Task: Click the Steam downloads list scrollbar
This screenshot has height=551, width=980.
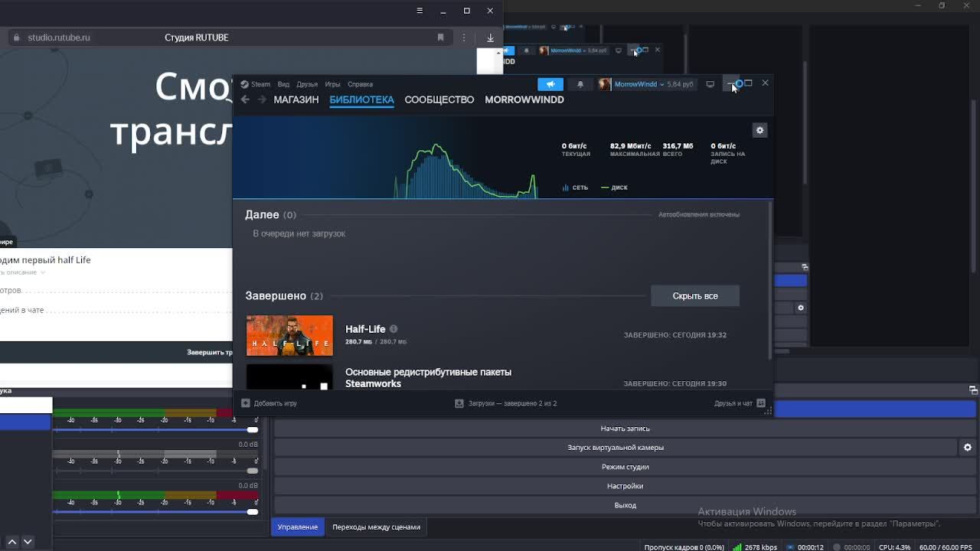Action: coord(770,281)
